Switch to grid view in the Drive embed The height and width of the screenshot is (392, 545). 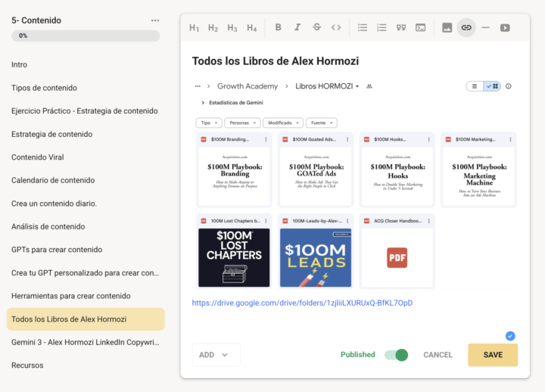click(x=493, y=86)
